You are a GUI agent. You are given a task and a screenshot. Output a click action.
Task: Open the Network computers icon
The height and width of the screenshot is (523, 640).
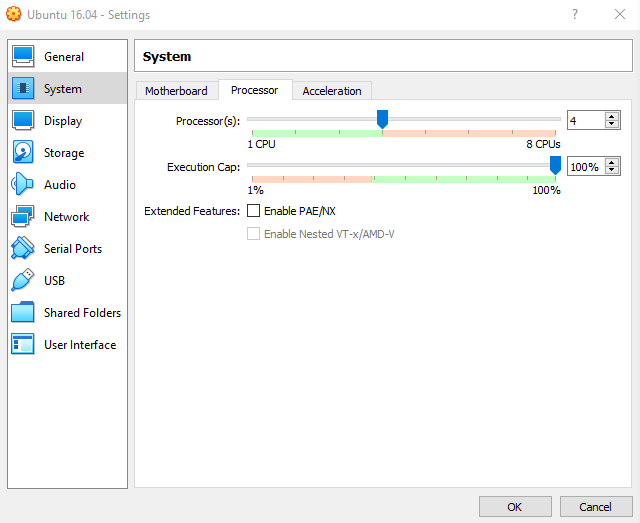click(x=23, y=216)
